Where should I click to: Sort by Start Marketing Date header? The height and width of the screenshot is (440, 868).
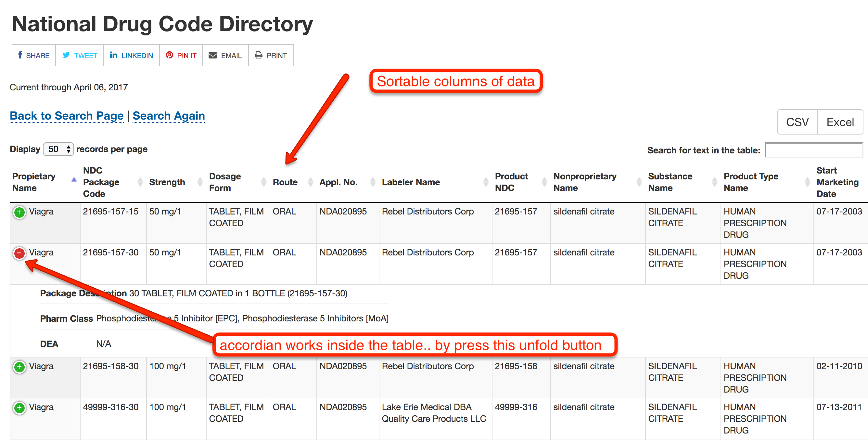pos(840,182)
